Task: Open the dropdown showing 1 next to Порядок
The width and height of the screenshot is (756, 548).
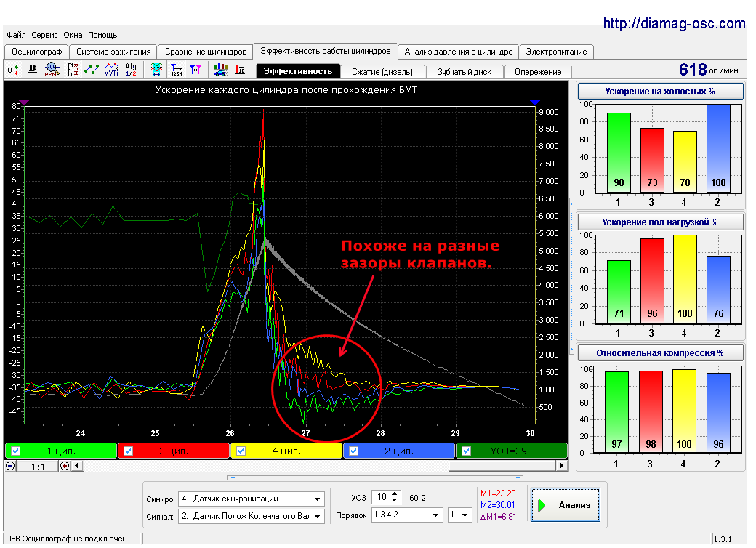Action: coord(459,515)
